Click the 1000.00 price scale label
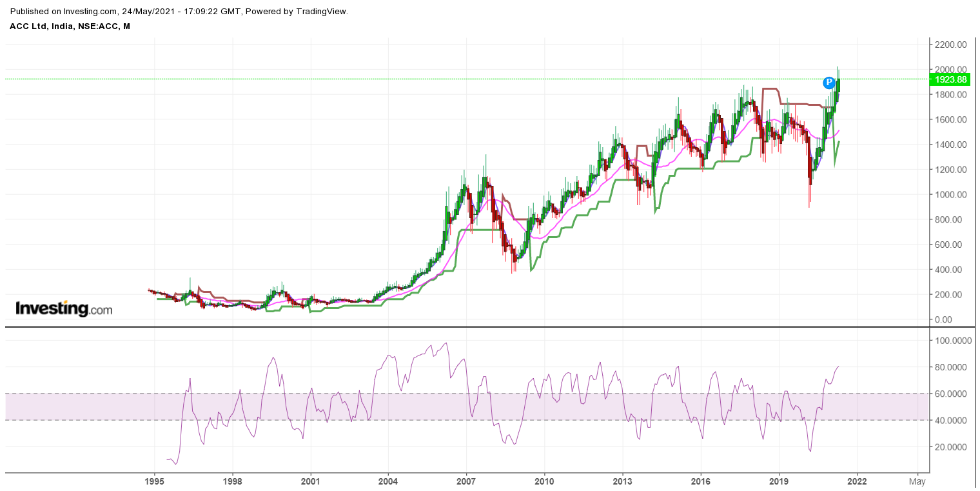This screenshot has width=980, height=491. tap(952, 195)
